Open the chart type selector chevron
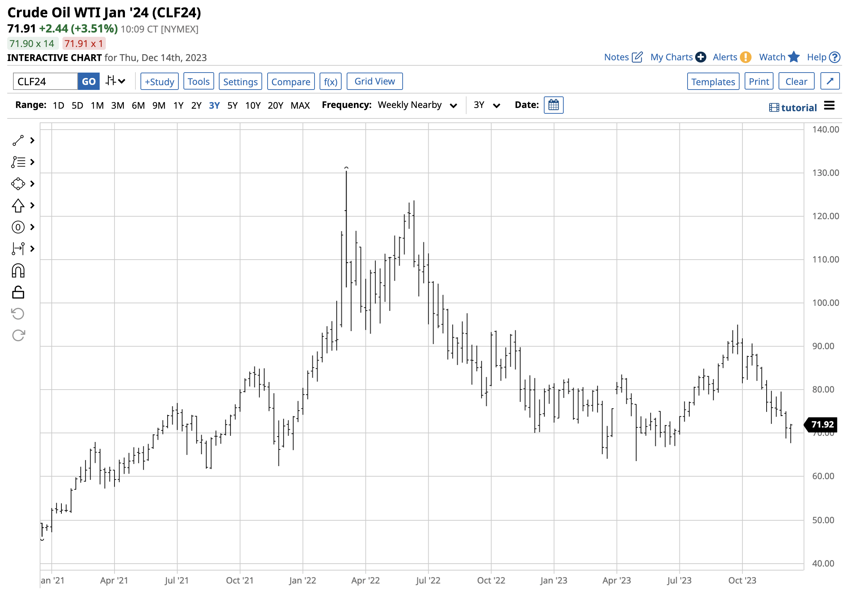 click(x=121, y=81)
